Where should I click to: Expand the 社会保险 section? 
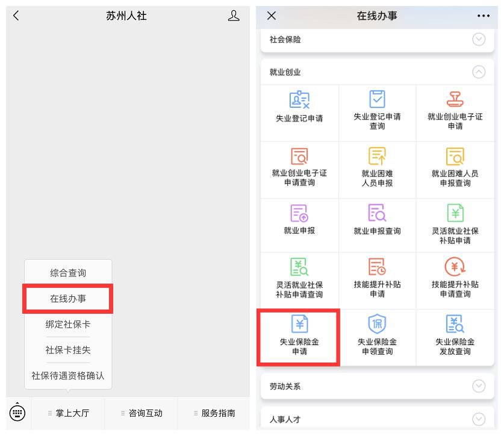[479, 40]
